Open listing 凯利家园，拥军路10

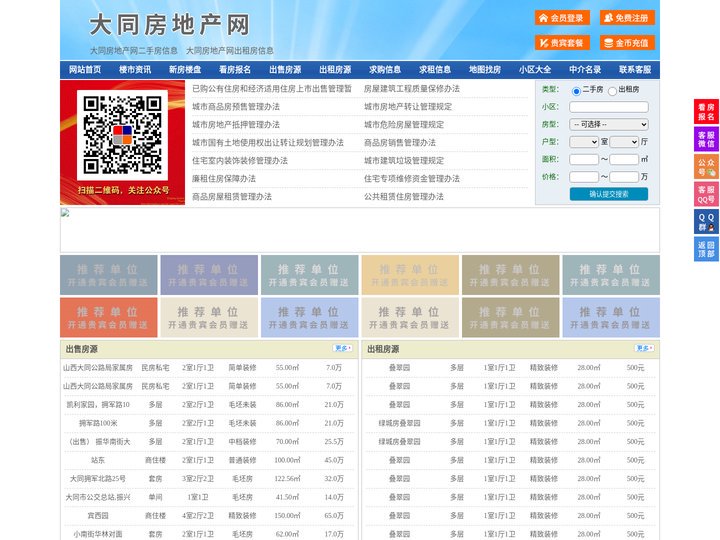click(98, 405)
